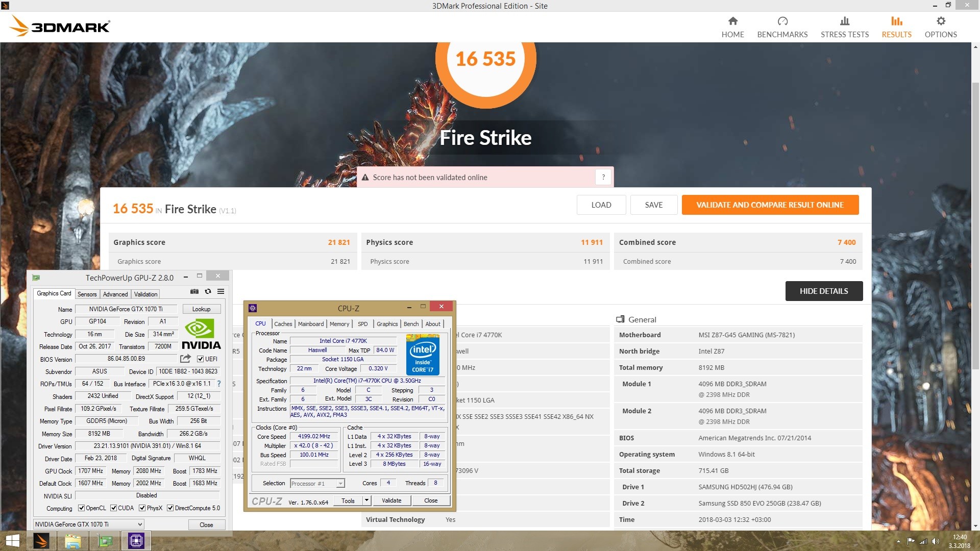Image resolution: width=980 pixels, height=551 pixels.
Task: Click the Physics score 11 911 header row
Action: pos(484,242)
